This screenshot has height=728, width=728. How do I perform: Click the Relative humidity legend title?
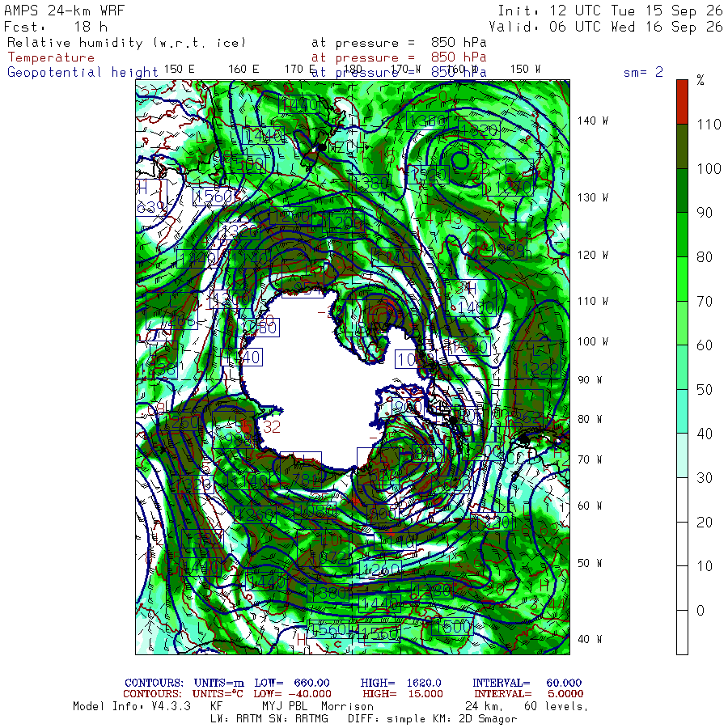tap(126, 43)
